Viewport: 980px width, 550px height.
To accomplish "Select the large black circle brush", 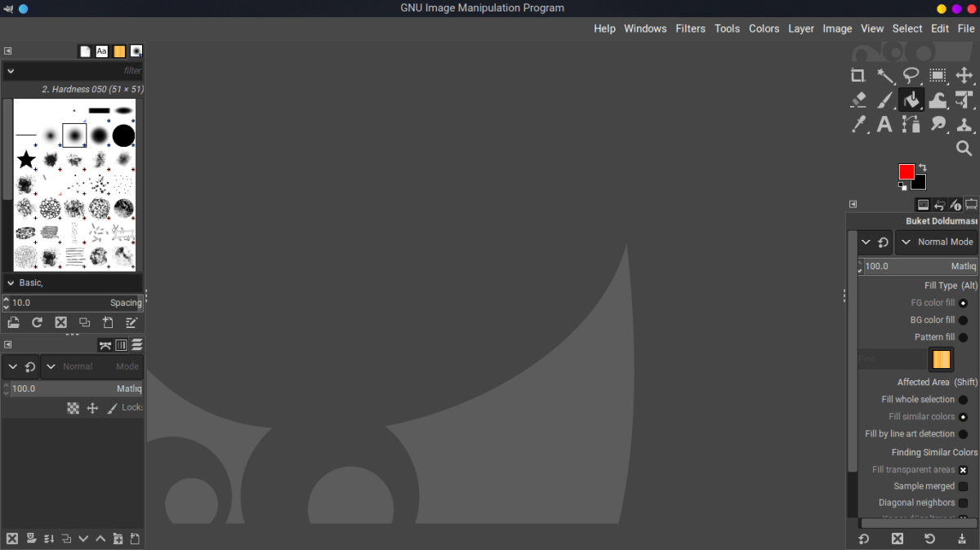I will tap(122, 135).
